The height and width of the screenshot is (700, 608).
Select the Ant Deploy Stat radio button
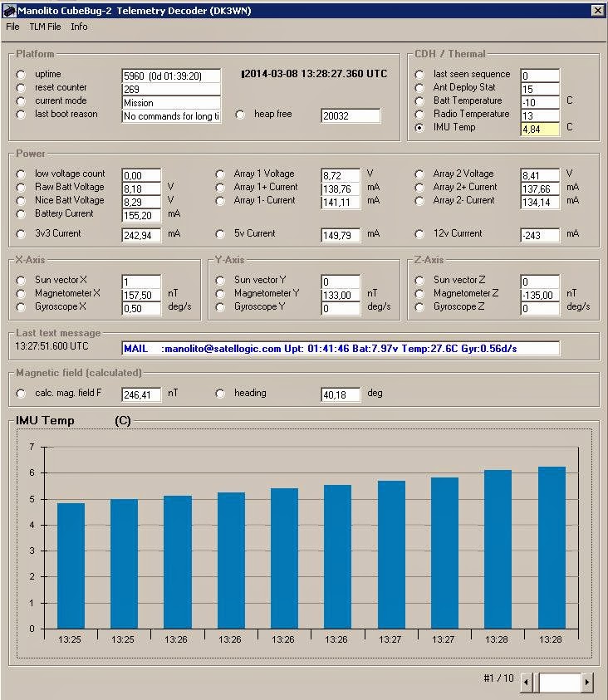click(419, 88)
